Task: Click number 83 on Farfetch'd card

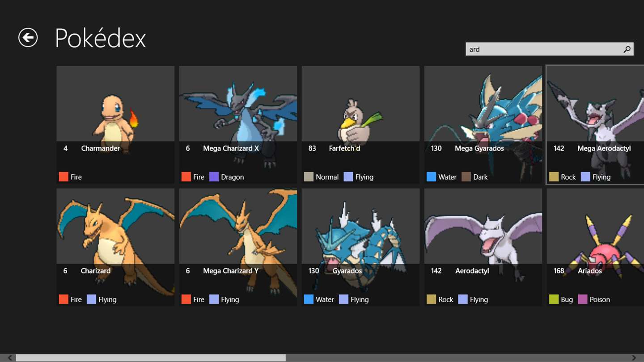Action: (x=312, y=148)
